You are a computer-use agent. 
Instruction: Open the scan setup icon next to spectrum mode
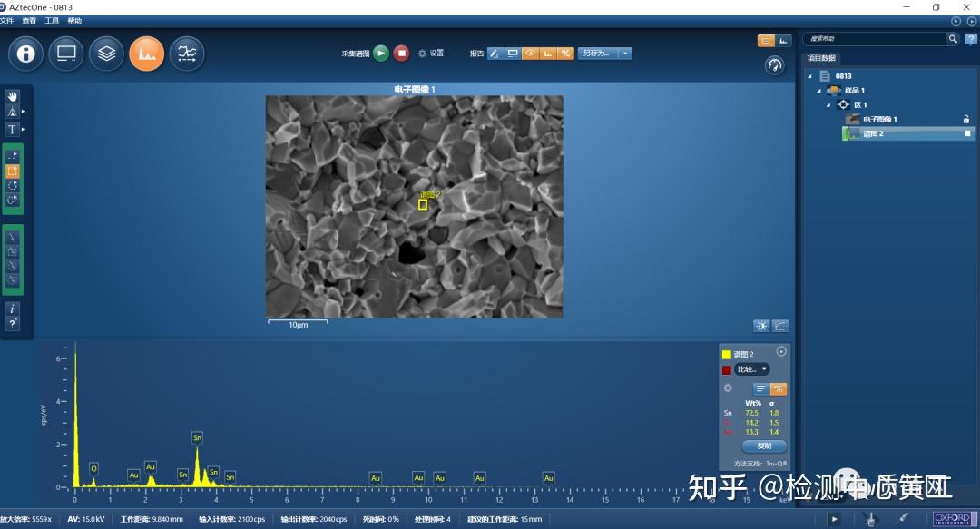(x=187, y=54)
